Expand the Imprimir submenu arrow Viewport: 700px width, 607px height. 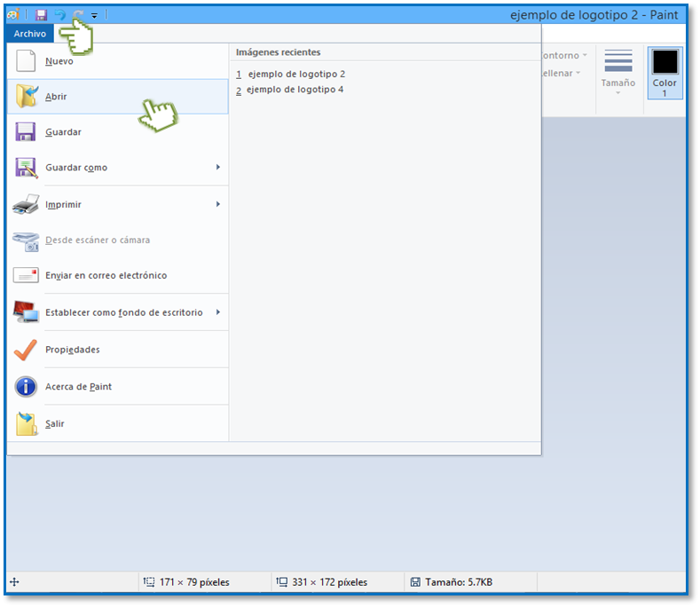[x=218, y=204]
